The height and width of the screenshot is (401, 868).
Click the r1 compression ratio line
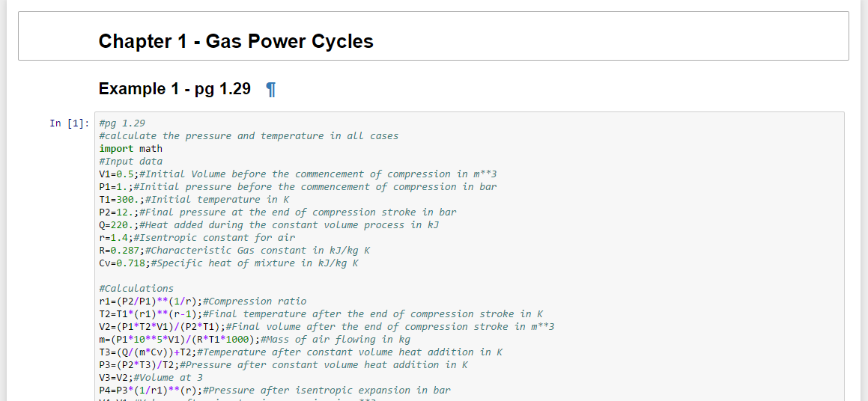(202, 301)
